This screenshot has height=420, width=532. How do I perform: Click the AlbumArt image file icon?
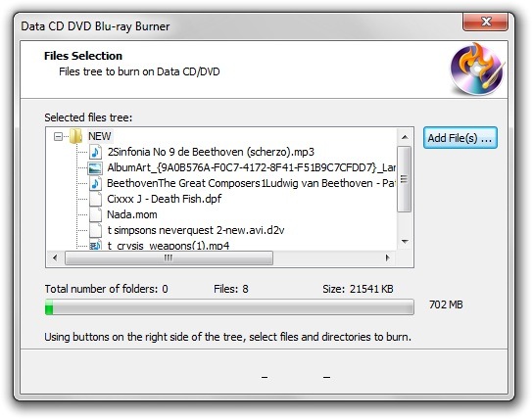point(95,167)
